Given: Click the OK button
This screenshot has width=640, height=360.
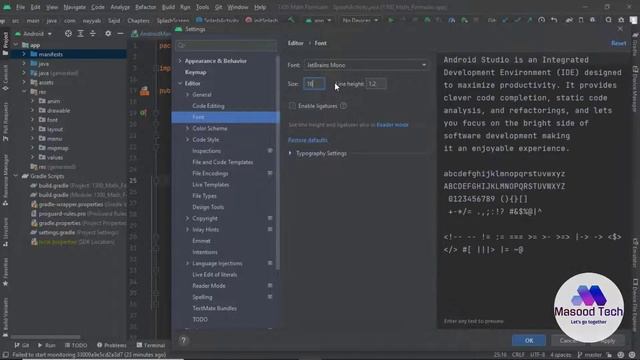Looking at the screenshot, I should [x=529, y=340].
